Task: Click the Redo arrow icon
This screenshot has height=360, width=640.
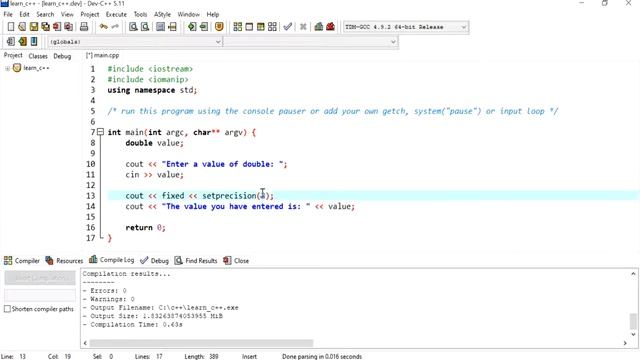Action: [115, 27]
